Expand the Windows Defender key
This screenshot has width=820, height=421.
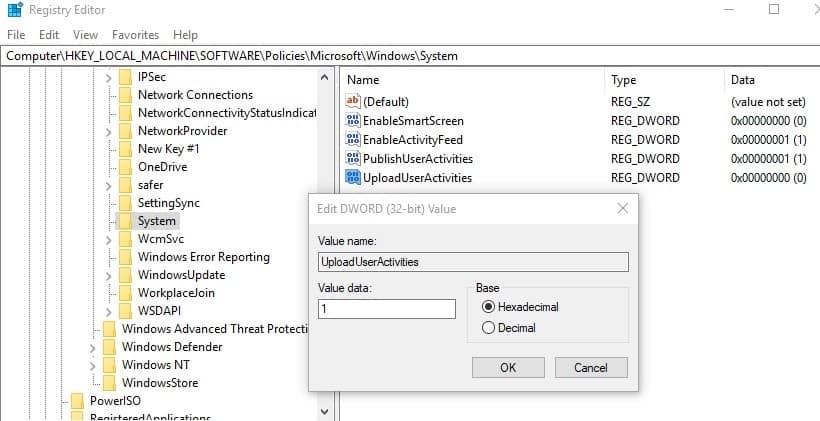pyautogui.click(x=93, y=348)
